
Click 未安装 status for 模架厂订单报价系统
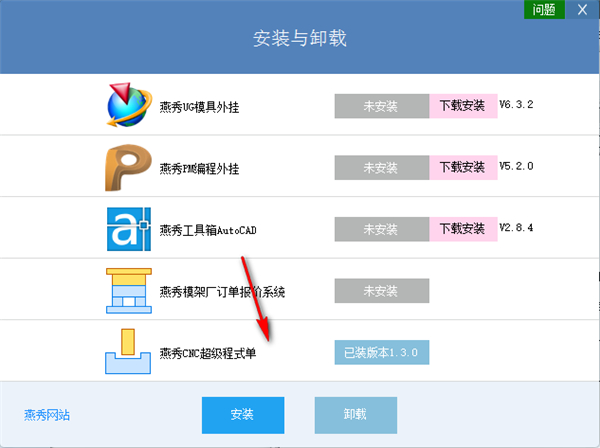[382, 291]
